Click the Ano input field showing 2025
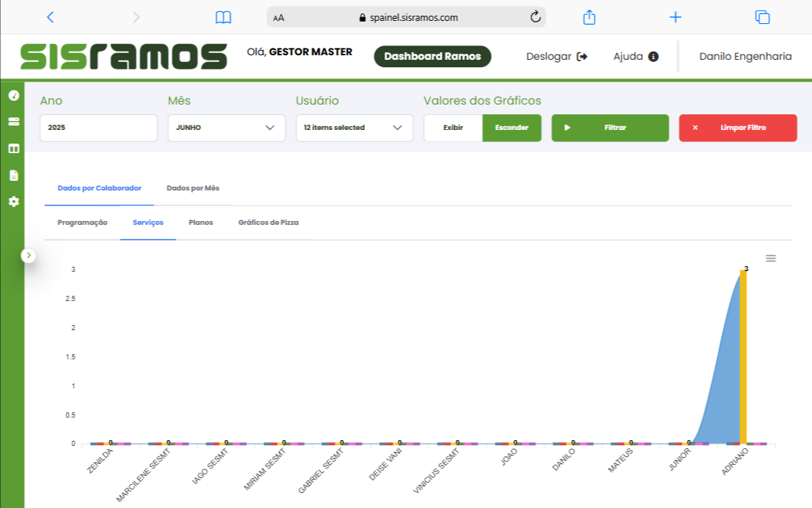 coord(99,128)
